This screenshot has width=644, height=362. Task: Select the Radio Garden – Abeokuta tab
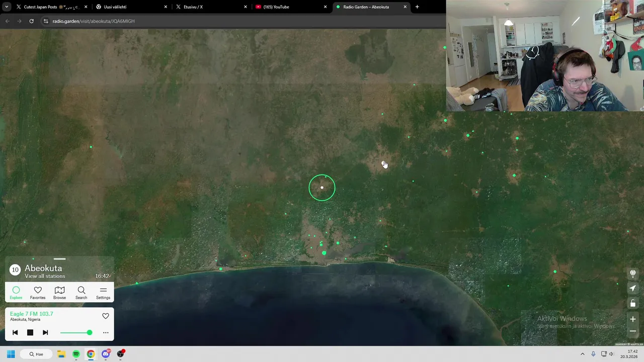click(371, 7)
